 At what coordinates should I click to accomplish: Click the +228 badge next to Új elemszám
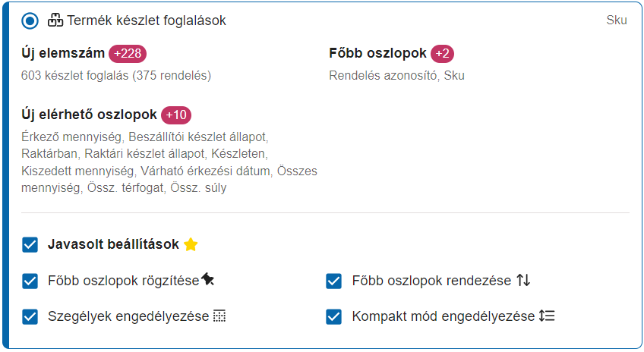coord(128,54)
